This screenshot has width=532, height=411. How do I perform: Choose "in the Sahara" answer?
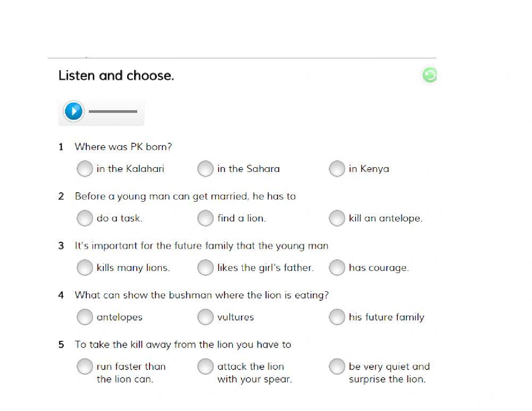coord(205,169)
